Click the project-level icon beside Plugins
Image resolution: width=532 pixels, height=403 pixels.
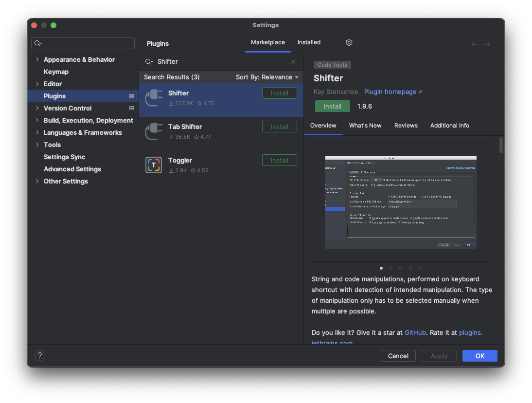tap(132, 96)
